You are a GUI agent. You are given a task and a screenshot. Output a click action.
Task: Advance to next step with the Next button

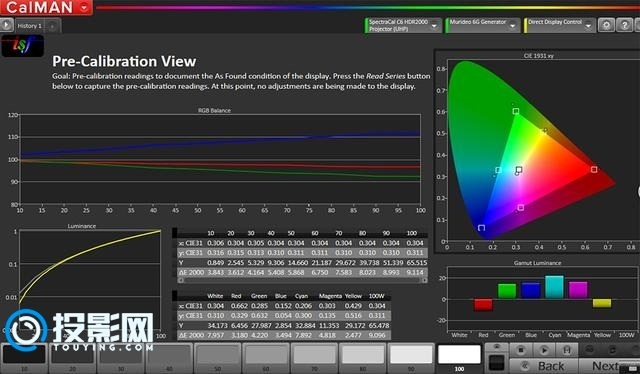point(609,366)
